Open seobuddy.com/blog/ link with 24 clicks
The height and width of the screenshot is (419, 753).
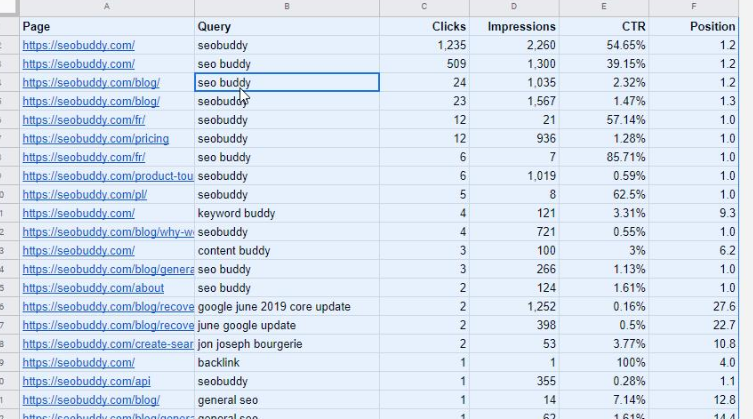click(x=91, y=83)
